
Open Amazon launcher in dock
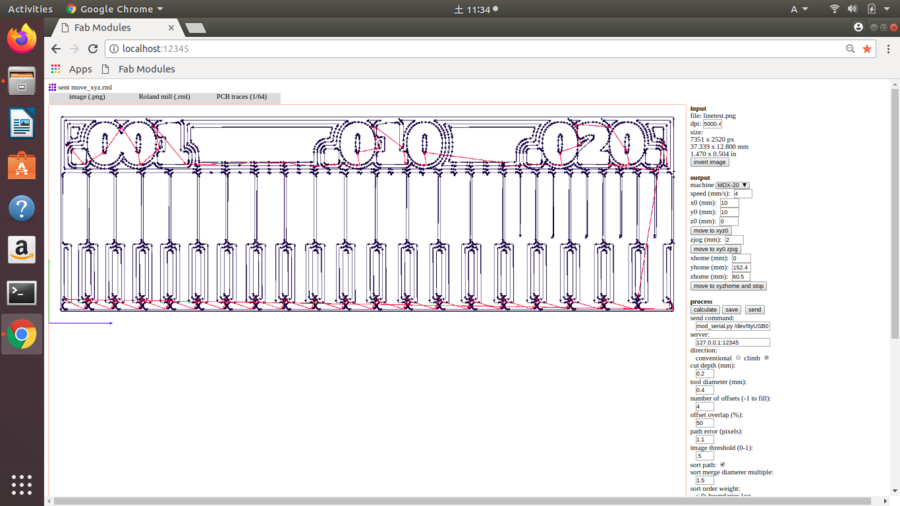tap(21, 250)
